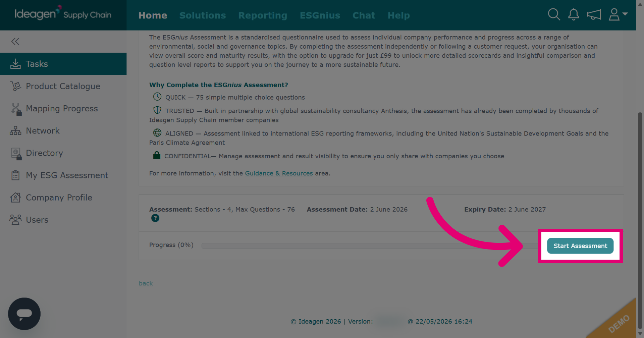Click the Ideagen 2026 version footer text
This screenshot has height=338, width=644.
coord(381,322)
